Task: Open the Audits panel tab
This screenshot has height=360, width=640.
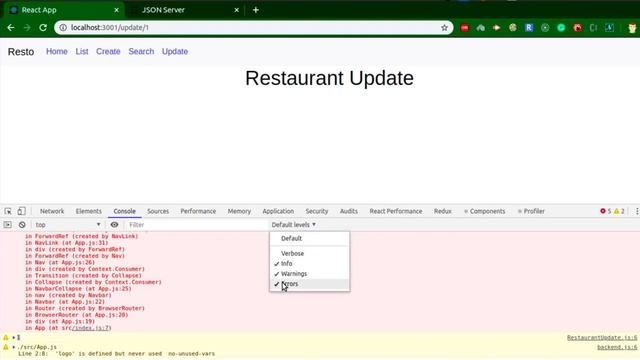Action: 349,211
